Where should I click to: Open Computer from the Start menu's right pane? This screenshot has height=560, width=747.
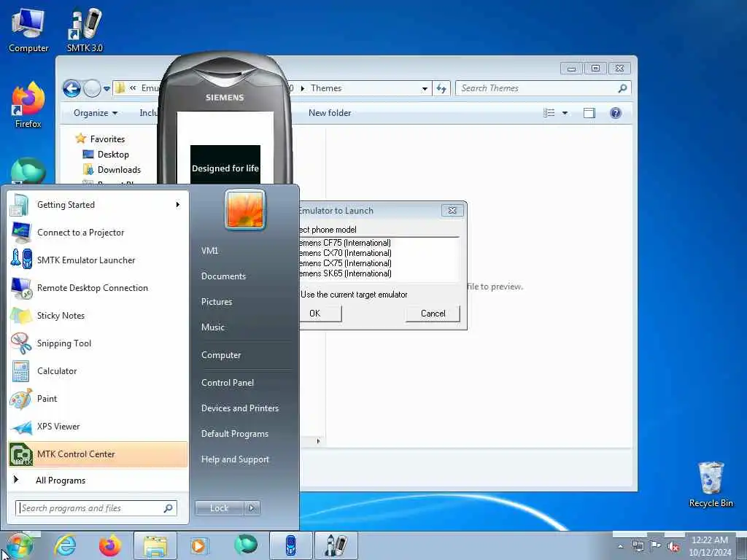coord(221,355)
